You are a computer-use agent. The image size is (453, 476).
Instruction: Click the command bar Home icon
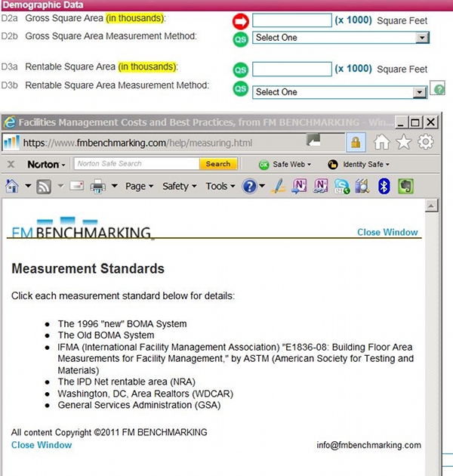(12, 186)
